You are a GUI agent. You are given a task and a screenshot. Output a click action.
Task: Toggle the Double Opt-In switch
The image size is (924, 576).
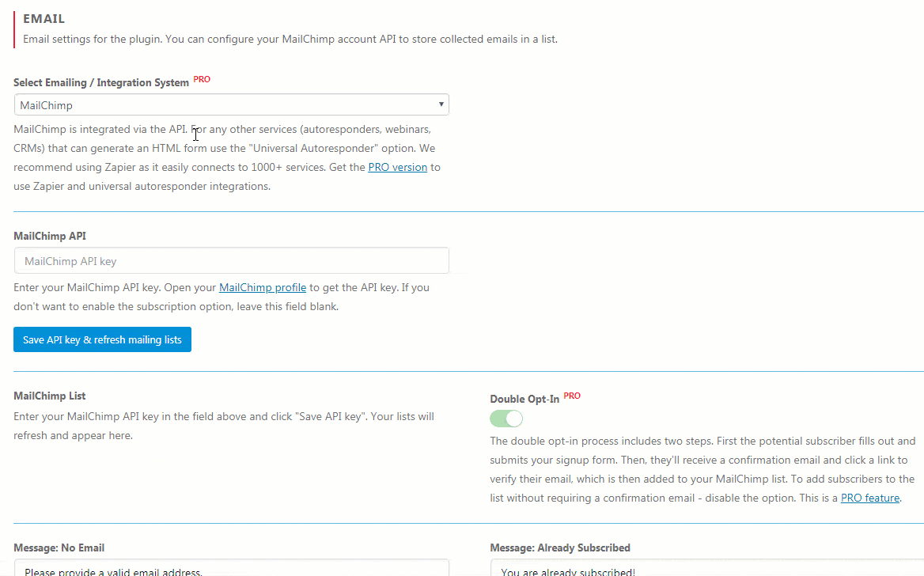tap(506, 419)
